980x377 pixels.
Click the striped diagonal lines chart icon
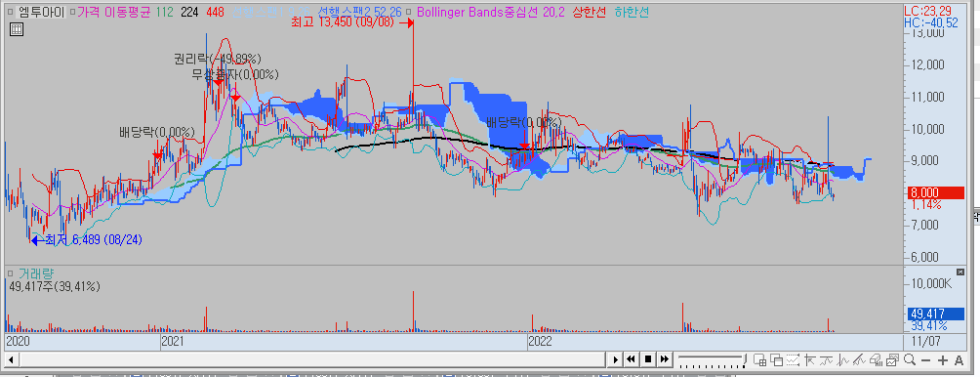click(x=859, y=360)
